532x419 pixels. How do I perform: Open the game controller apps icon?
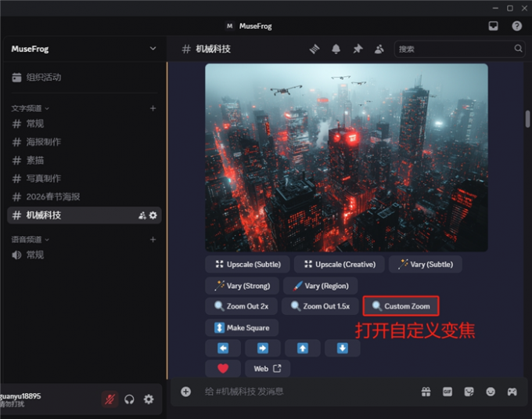[512, 392]
